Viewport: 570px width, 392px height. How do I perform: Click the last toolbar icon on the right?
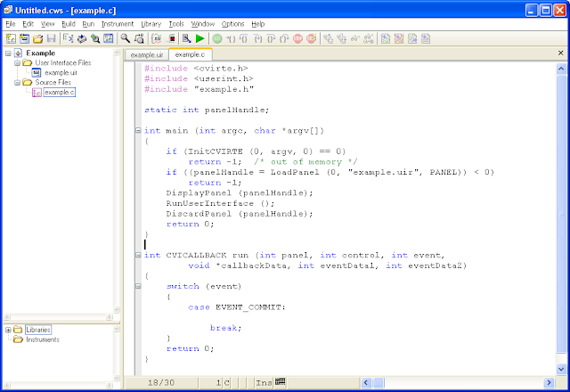(426, 38)
